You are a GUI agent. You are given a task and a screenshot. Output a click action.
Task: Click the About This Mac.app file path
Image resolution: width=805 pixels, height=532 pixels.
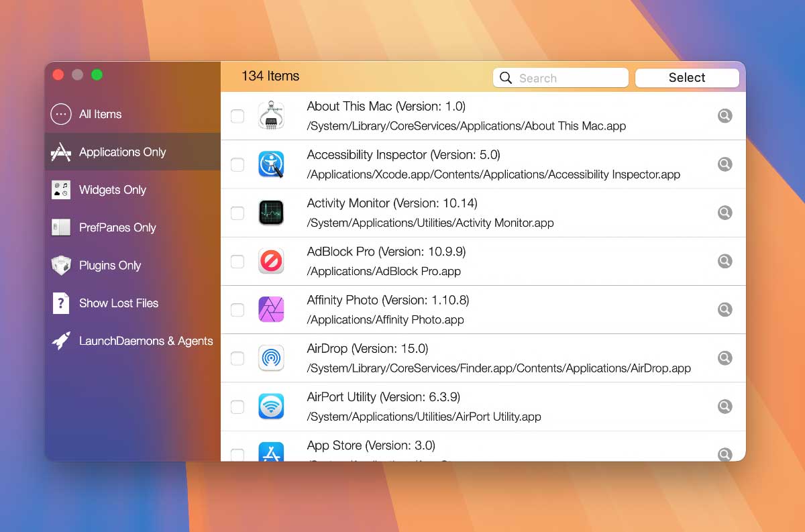[467, 125]
